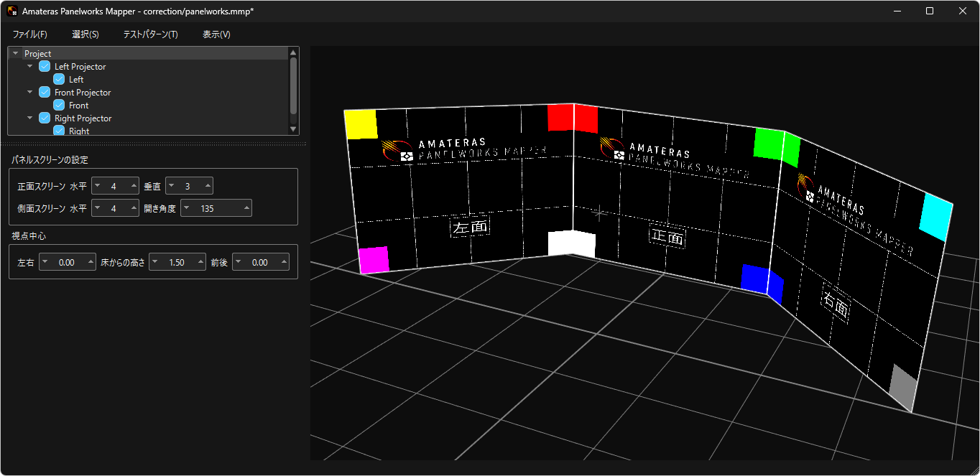Screen dimensions: 980x476
Task: Click the yellow corner square on left screen
Action: [361, 124]
